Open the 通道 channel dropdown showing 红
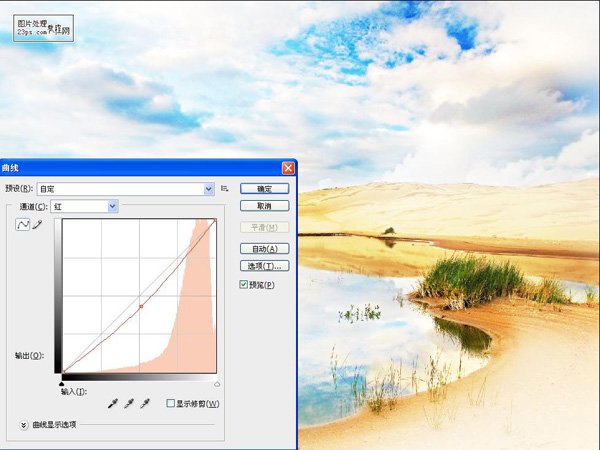The width and height of the screenshot is (600, 450). click(x=113, y=206)
